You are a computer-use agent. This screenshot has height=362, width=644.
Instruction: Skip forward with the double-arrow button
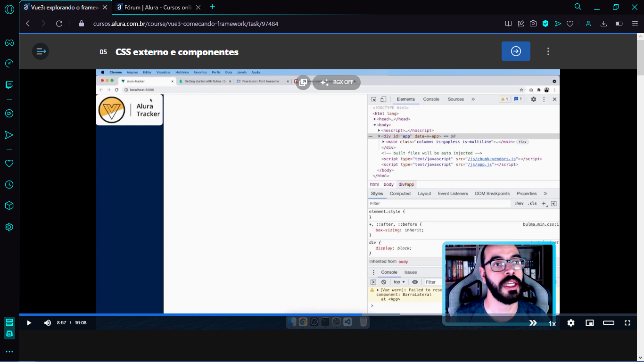click(533, 323)
